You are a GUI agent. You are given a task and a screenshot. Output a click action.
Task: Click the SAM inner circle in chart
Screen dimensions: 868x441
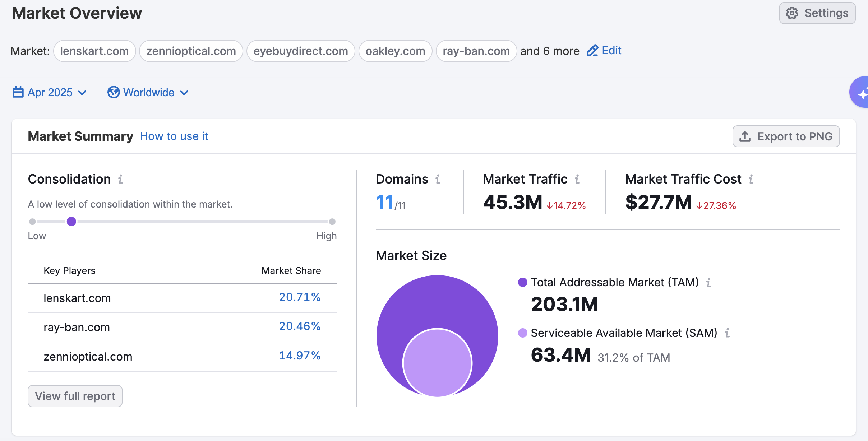click(437, 363)
